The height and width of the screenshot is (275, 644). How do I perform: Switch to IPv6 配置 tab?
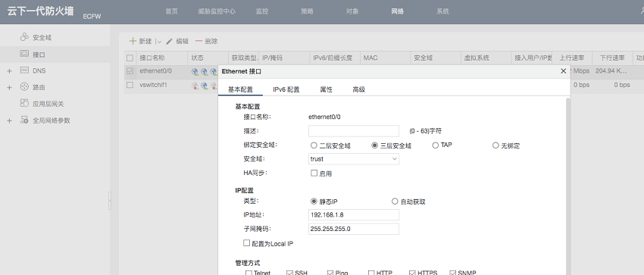pos(286,89)
